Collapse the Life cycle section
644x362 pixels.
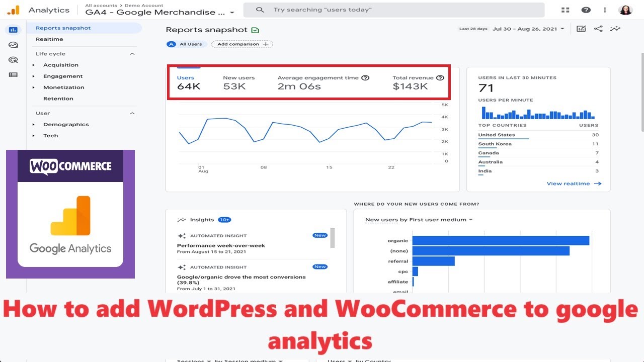tap(132, 54)
